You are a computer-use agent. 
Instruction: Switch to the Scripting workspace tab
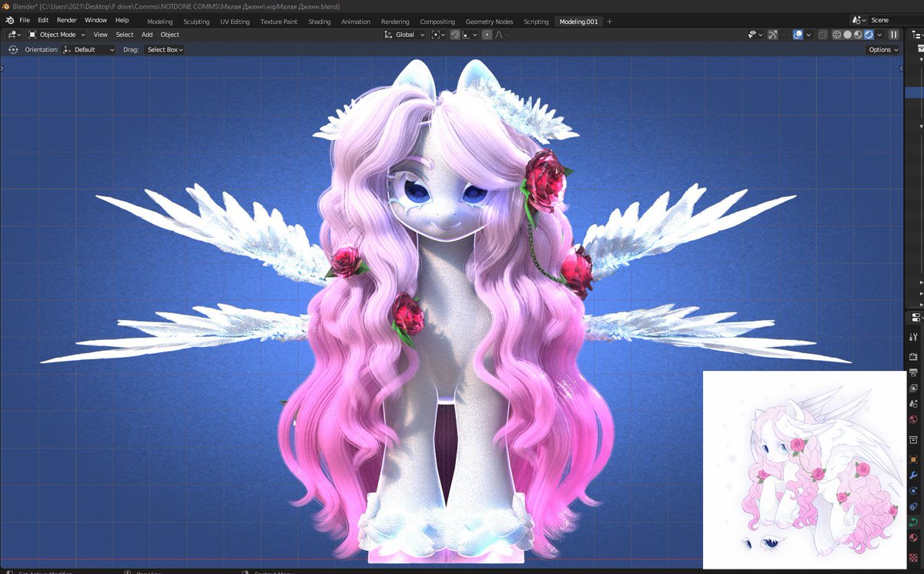pos(536,22)
